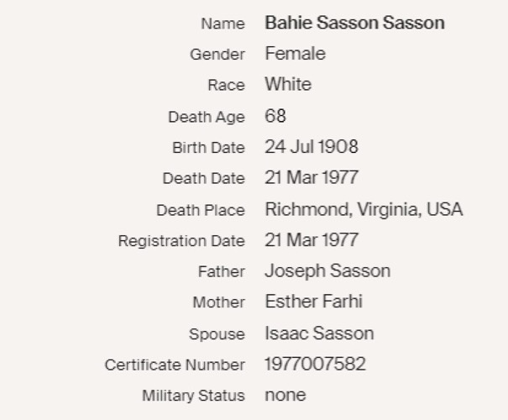Select the Gender value Female
This screenshot has width=508, height=420.
296,54
